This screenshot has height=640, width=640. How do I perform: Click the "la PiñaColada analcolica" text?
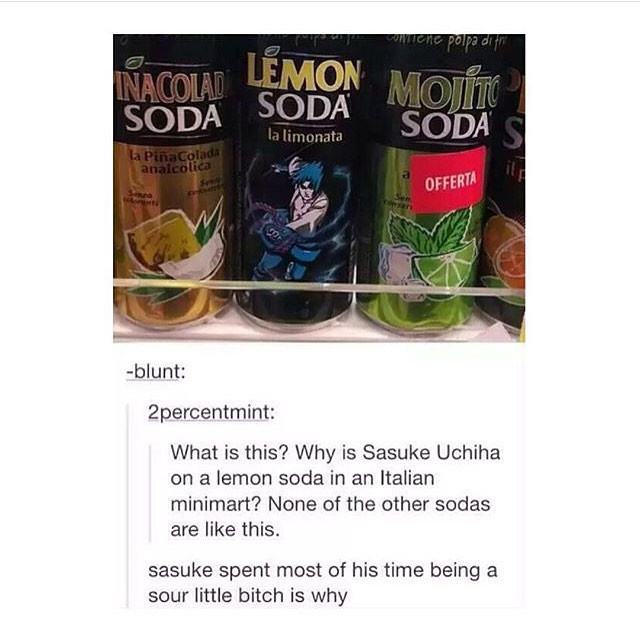tap(175, 160)
